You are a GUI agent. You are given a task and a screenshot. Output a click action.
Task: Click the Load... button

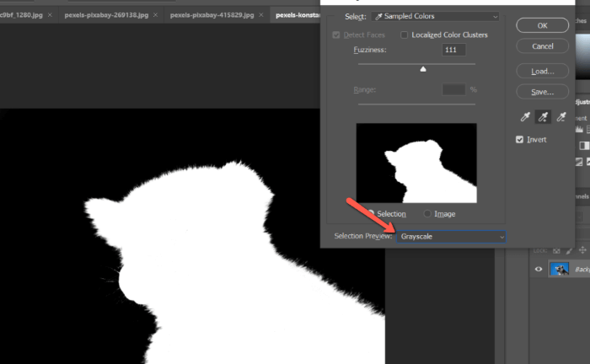pos(542,71)
